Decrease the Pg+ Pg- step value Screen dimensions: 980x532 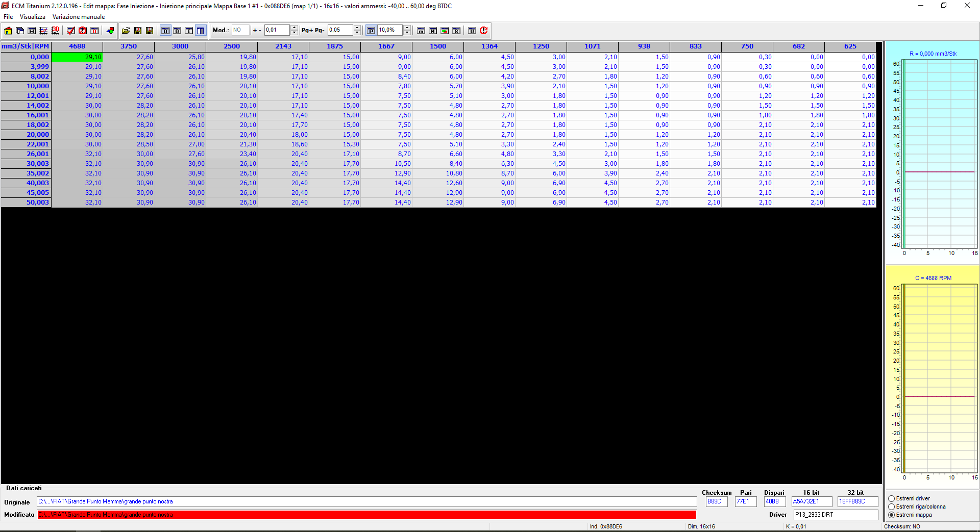[x=357, y=33]
